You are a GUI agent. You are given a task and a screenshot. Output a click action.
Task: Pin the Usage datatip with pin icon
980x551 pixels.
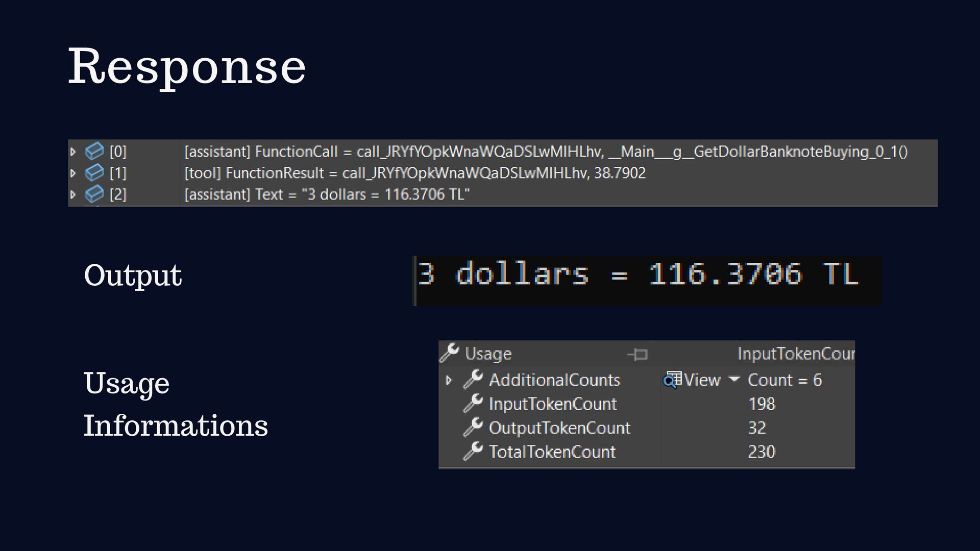coord(638,354)
